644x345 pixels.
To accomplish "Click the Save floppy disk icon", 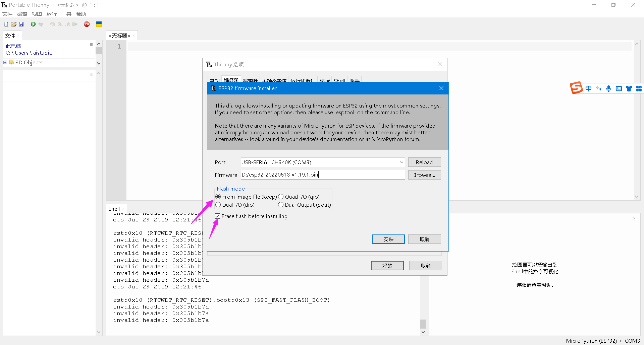I will click(x=21, y=24).
